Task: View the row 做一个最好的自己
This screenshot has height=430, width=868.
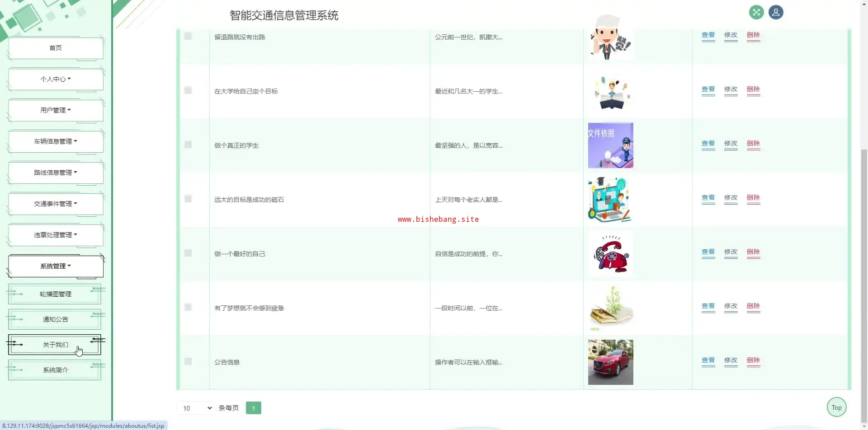Action: [708, 252]
